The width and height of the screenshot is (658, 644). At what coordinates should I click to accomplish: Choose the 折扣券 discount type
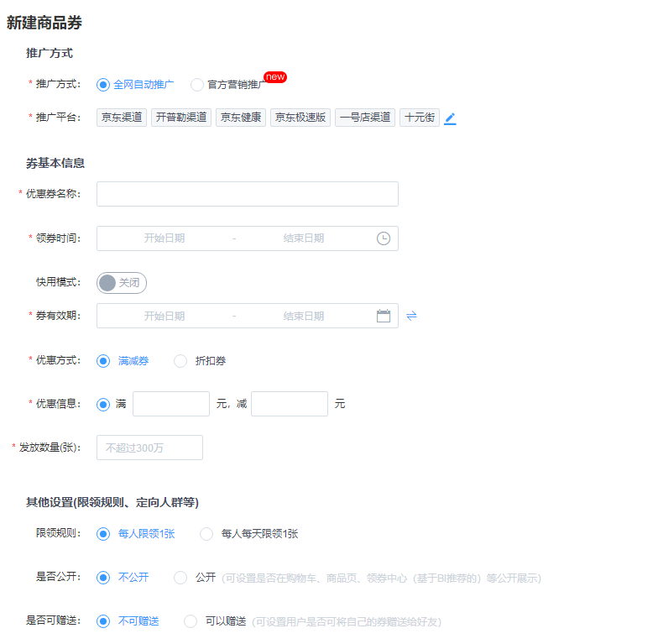180,361
